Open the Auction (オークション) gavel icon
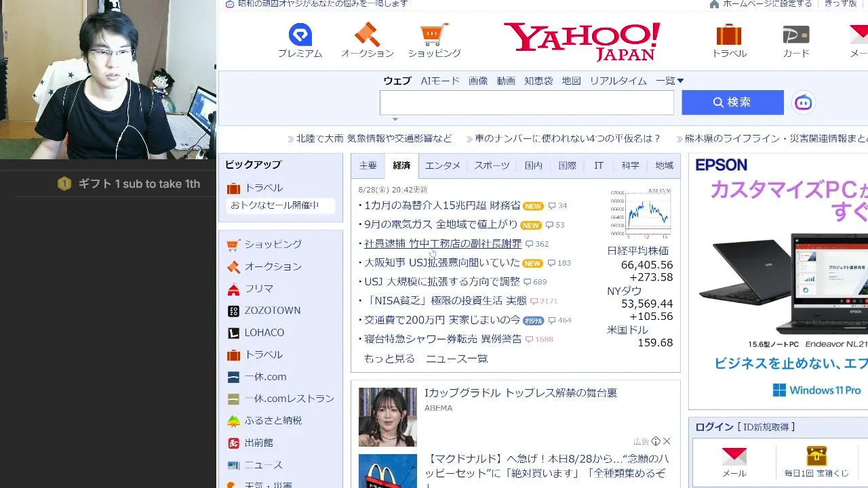 (x=367, y=35)
